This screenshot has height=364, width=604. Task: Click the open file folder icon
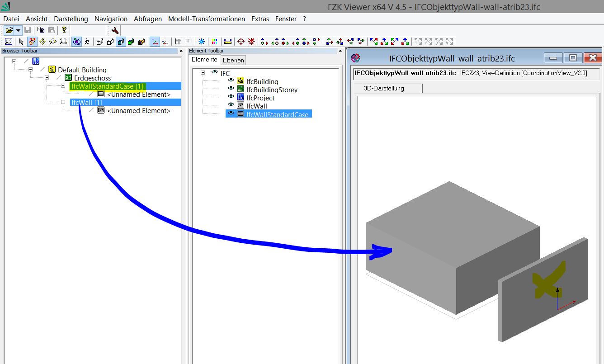(9, 30)
